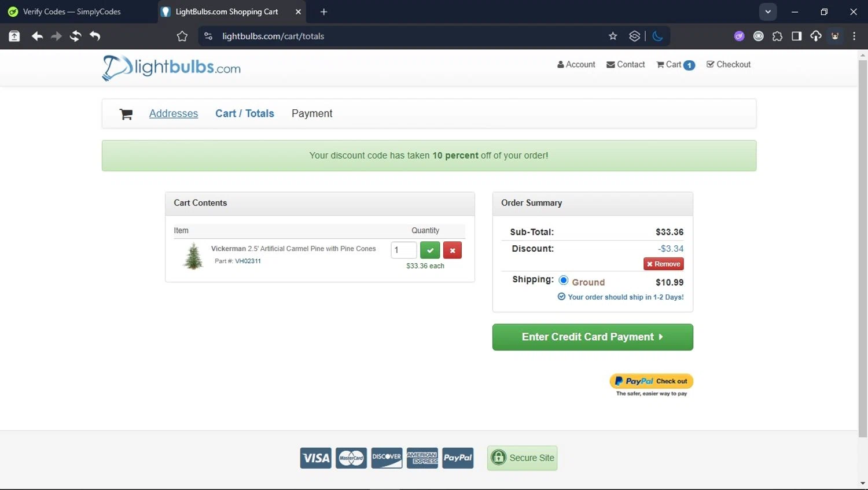Viewport: 868px width, 490px height.
Task: Click the lightbulbs.com logo
Action: click(x=171, y=68)
